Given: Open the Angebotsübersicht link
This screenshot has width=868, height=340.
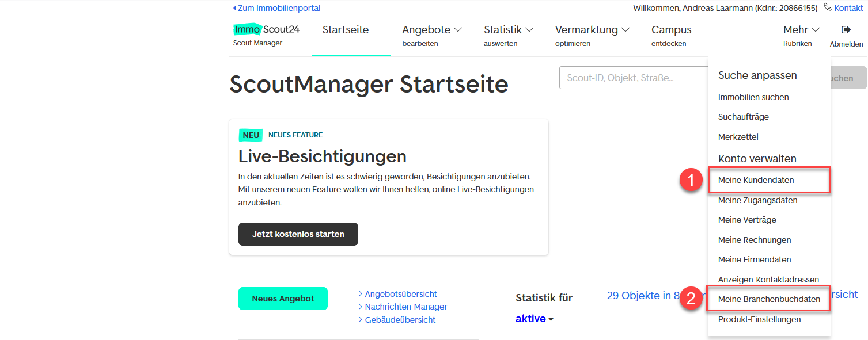Looking at the screenshot, I should pyautogui.click(x=400, y=294).
